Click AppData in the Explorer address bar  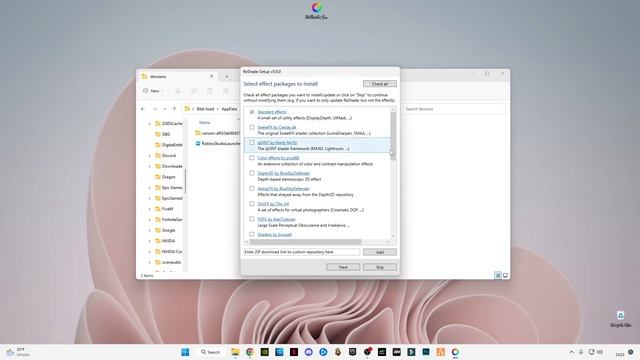(x=229, y=109)
